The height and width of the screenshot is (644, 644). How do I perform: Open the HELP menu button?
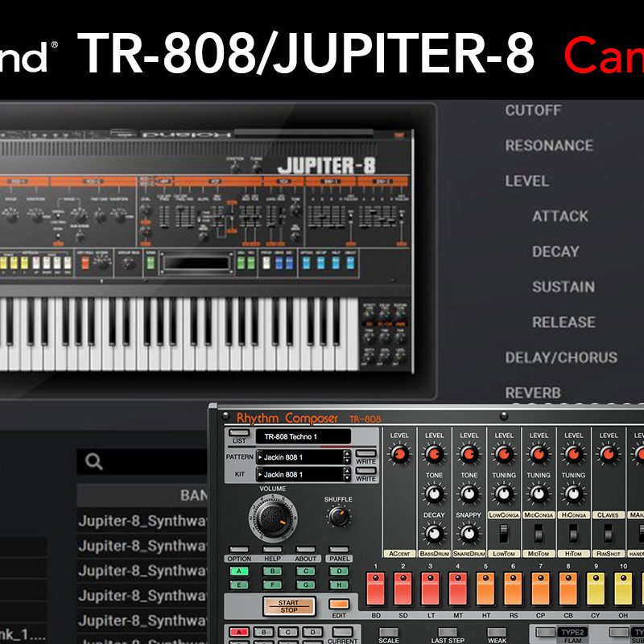[x=272, y=550]
